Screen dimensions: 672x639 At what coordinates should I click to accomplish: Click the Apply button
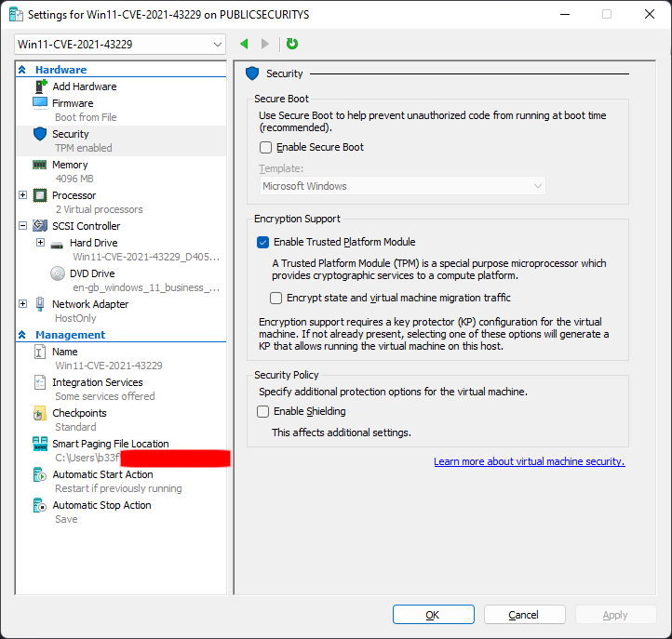(x=615, y=615)
